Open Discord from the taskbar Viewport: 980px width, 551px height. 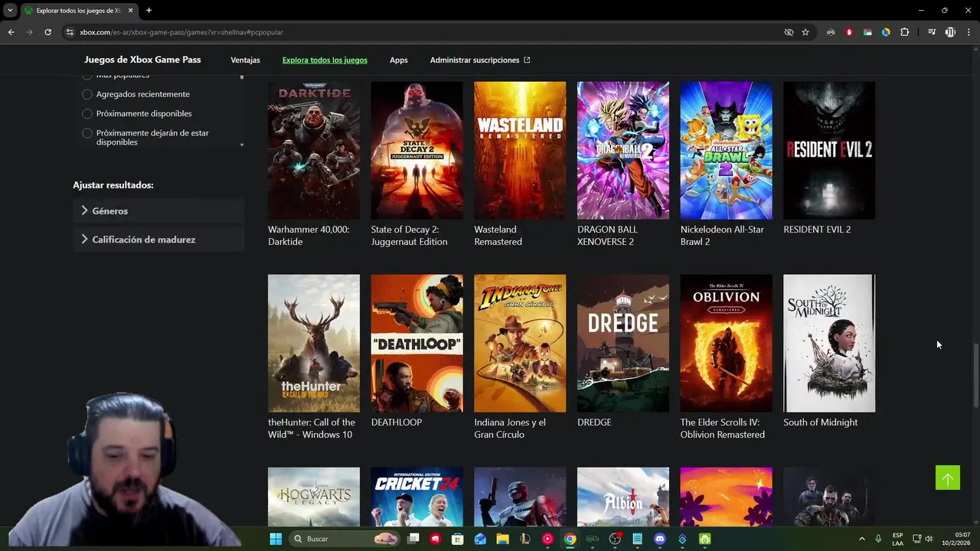(659, 539)
